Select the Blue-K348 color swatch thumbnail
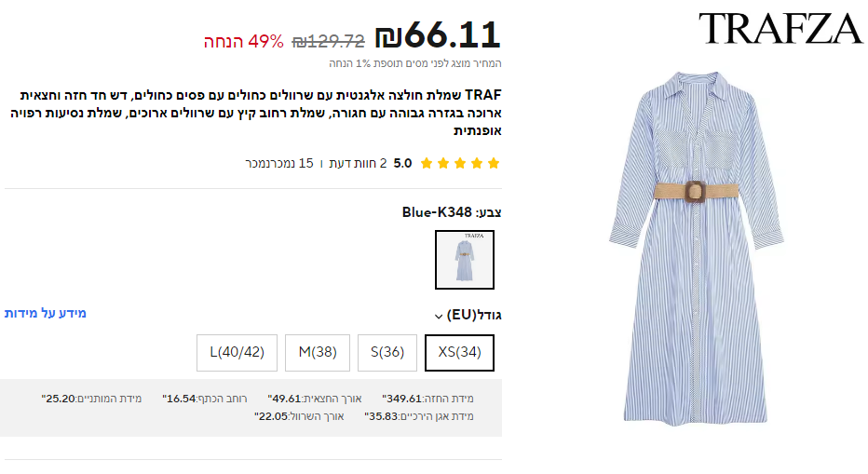Screen dimensions: 868x474 [464, 260]
